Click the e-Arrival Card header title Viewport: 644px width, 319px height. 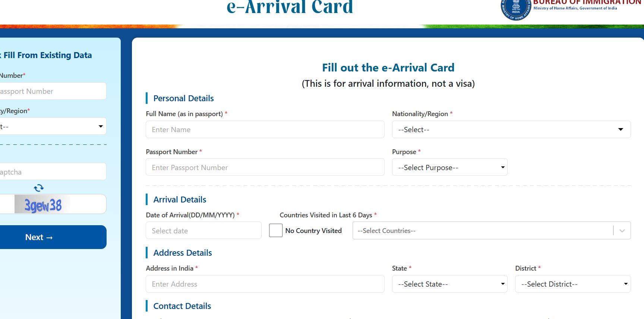click(290, 7)
